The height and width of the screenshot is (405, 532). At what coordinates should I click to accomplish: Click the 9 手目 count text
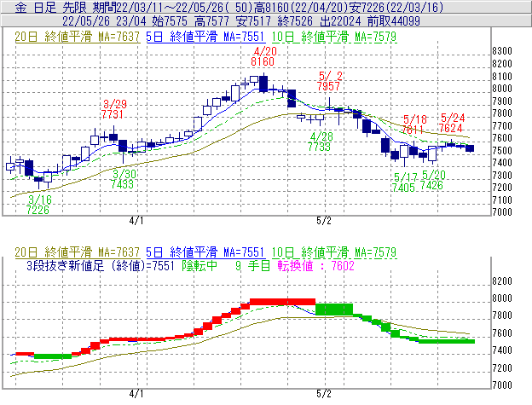[x=252, y=265]
